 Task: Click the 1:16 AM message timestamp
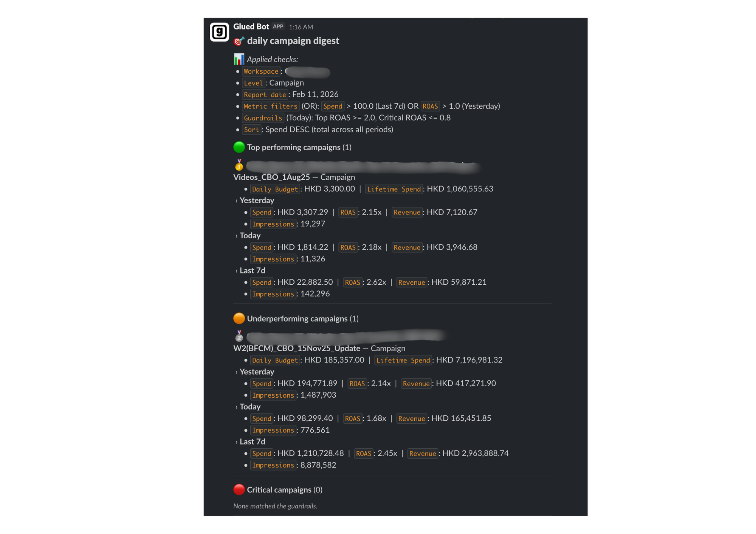coord(301,27)
